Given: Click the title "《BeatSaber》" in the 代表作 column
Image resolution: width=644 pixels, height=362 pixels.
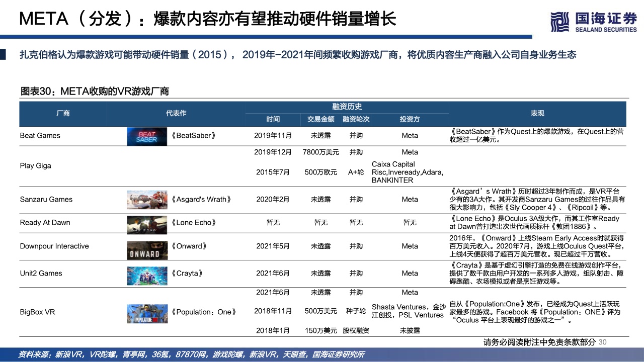Looking at the screenshot, I should tap(193, 136).
